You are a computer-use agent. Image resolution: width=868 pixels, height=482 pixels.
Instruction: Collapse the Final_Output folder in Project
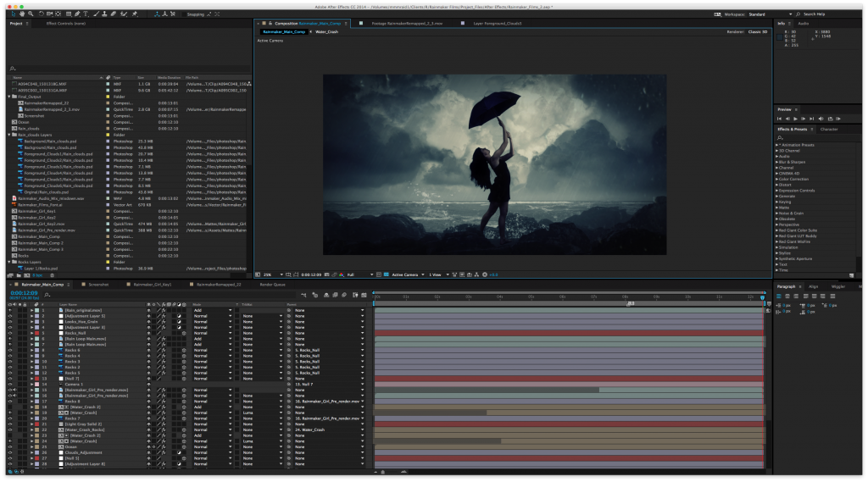coord(9,97)
